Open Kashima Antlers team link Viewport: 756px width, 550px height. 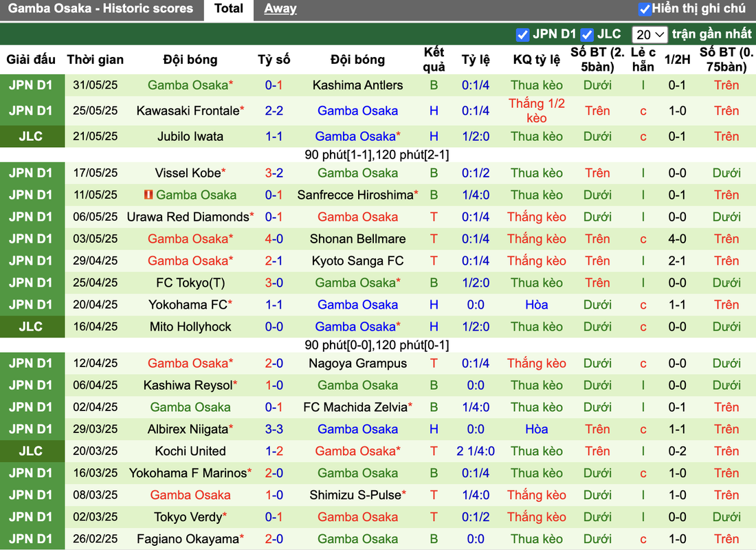click(357, 85)
